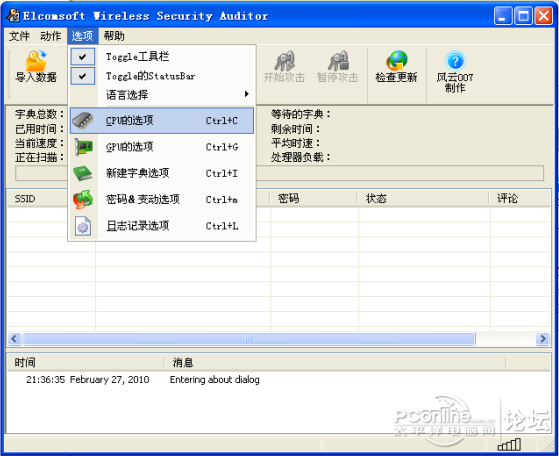
Task: Click the 检查更新 check updates globe icon
Action: click(x=396, y=60)
